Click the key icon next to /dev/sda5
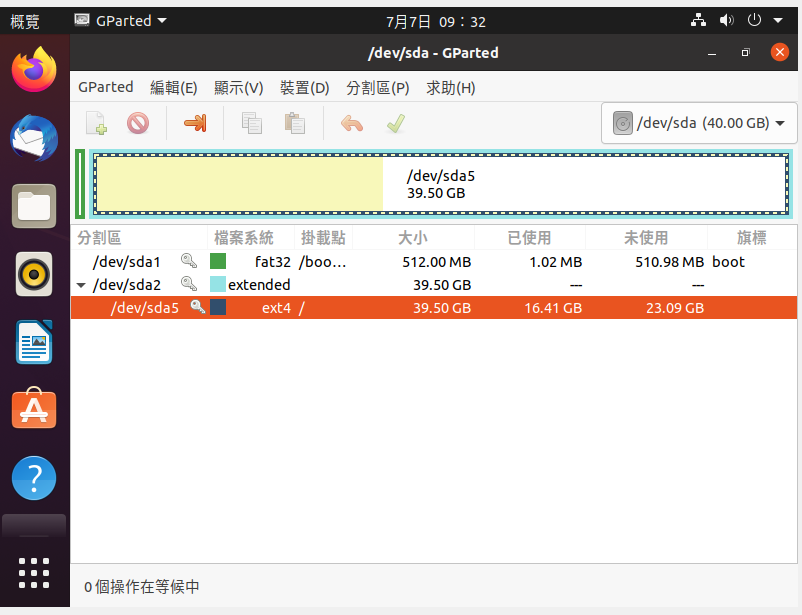 point(197,307)
